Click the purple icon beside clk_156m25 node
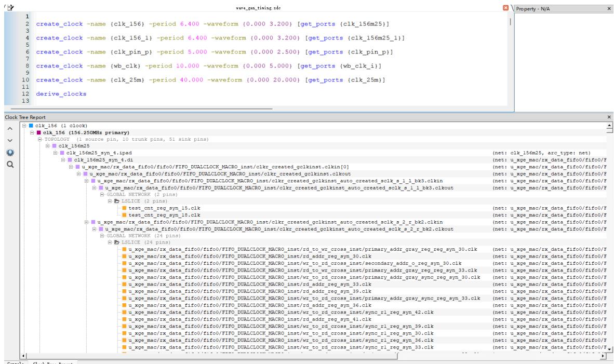 [55, 146]
